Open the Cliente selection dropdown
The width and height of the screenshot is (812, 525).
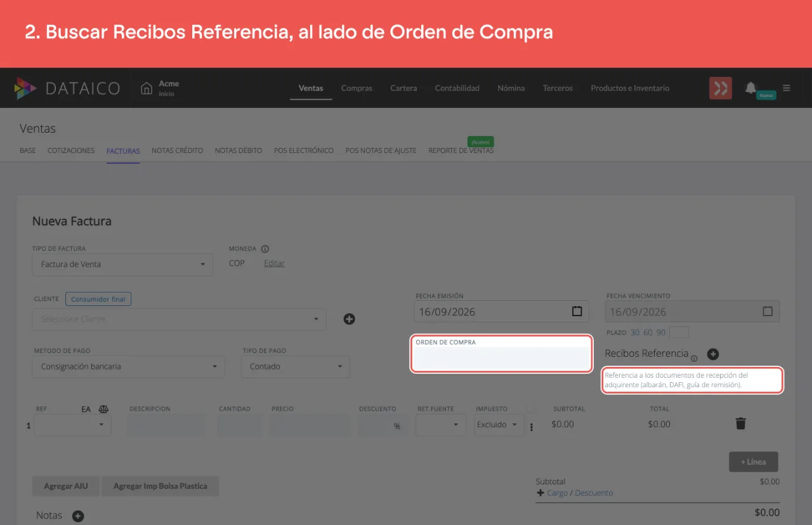180,319
